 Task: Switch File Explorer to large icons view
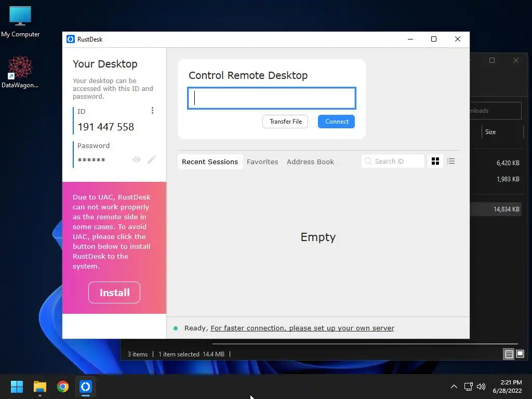[x=520, y=354]
